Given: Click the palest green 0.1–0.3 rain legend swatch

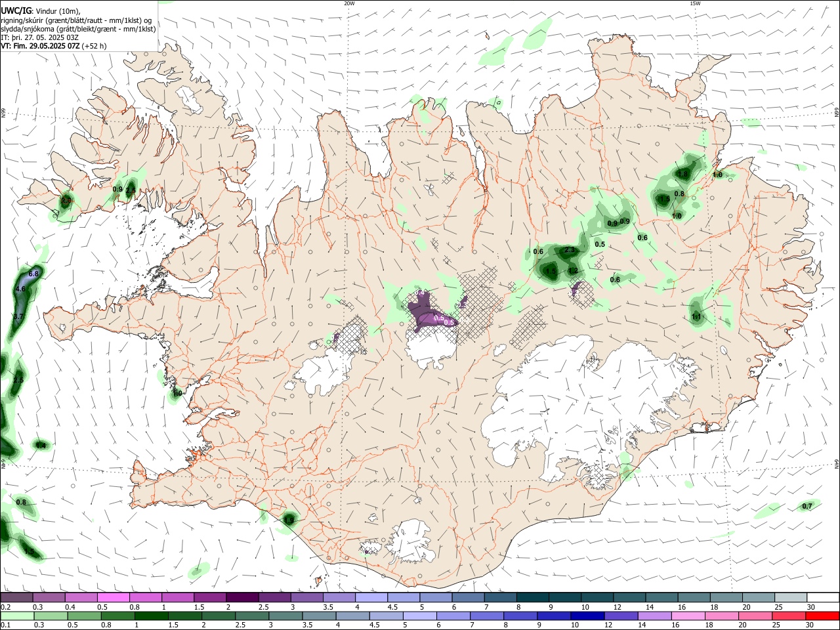Looking at the screenshot, I should click(x=16, y=616).
